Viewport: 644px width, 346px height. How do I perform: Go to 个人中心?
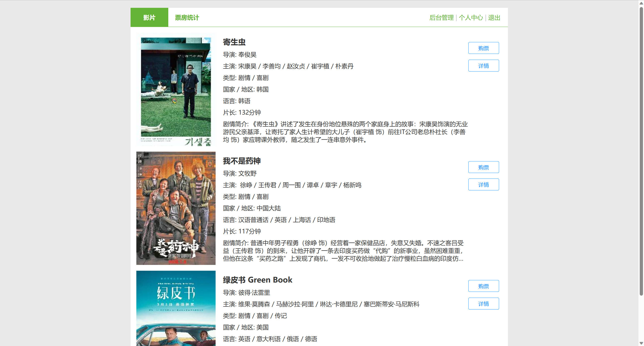tap(471, 18)
